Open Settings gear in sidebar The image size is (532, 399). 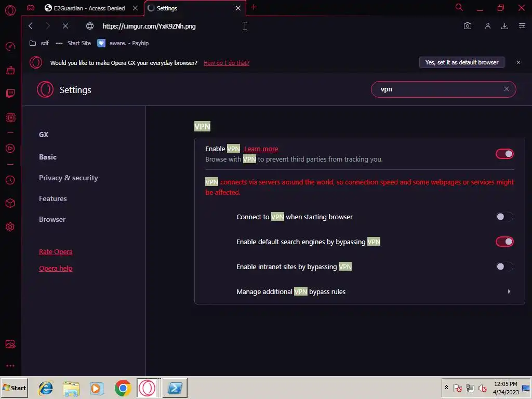[10, 227]
